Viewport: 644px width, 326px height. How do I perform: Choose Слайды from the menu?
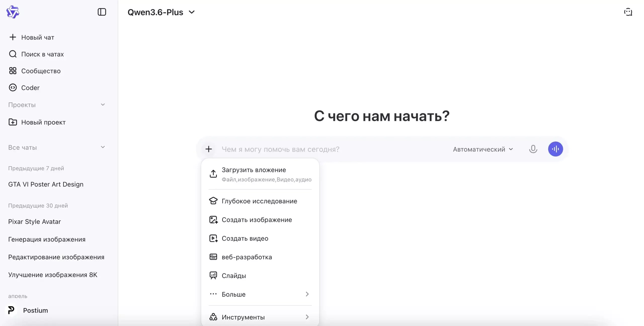260,275
